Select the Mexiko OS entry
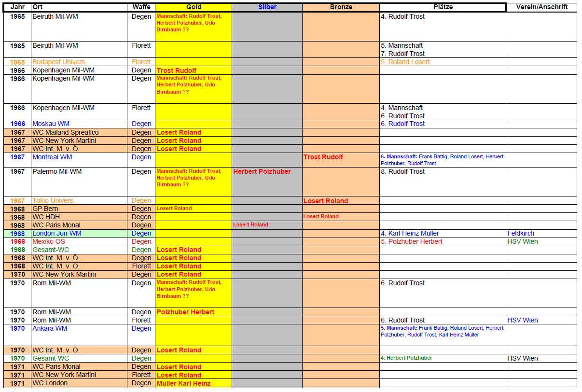The height and width of the screenshot is (392, 582). (48, 241)
